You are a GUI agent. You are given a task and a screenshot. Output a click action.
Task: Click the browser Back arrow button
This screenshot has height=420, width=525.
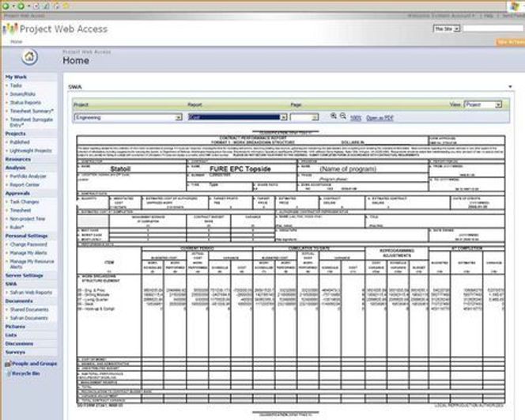click(x=6, y=6)
